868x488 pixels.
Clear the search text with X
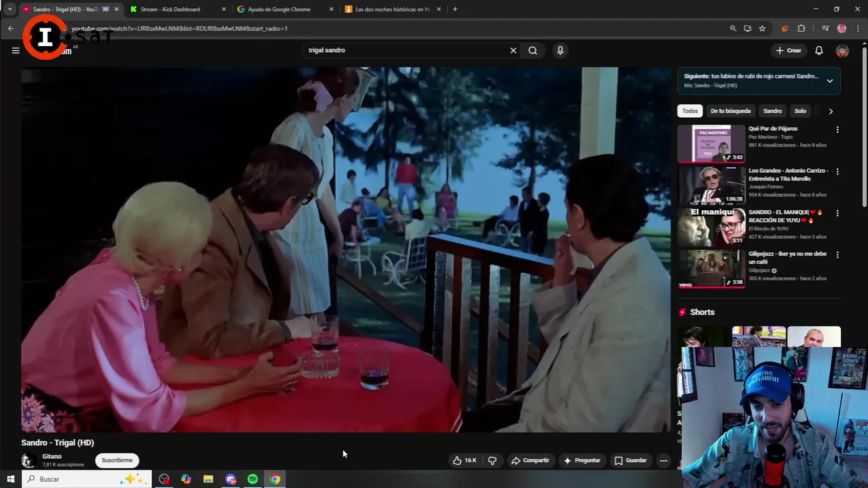point(513,50)
